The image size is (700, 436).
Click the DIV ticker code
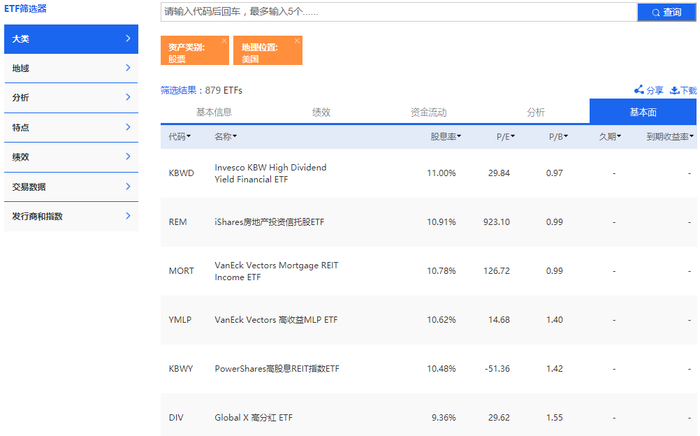pos(176,418)
